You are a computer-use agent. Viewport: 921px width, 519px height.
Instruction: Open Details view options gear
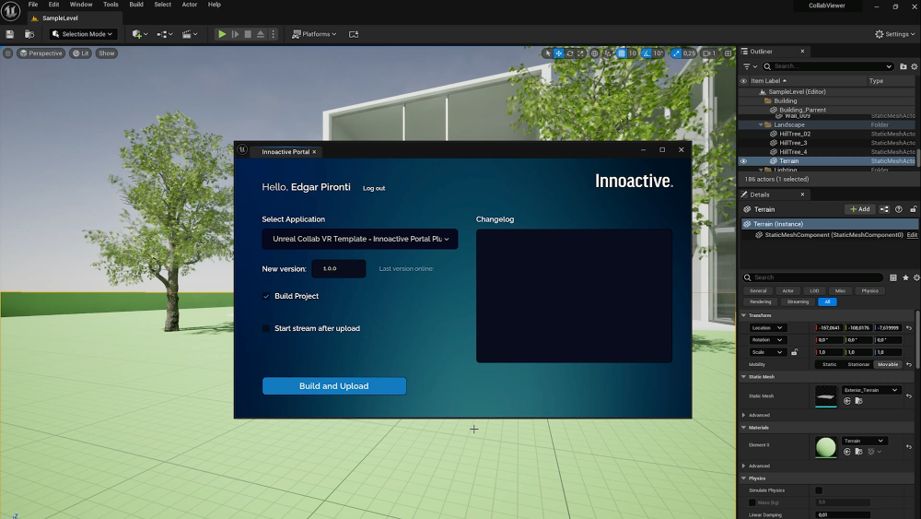click(x=916, y=277)
